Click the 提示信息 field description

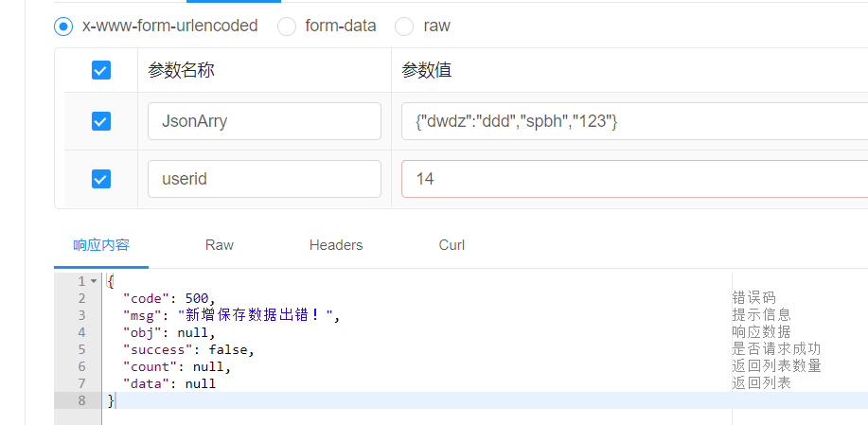(x=762, y=315)
